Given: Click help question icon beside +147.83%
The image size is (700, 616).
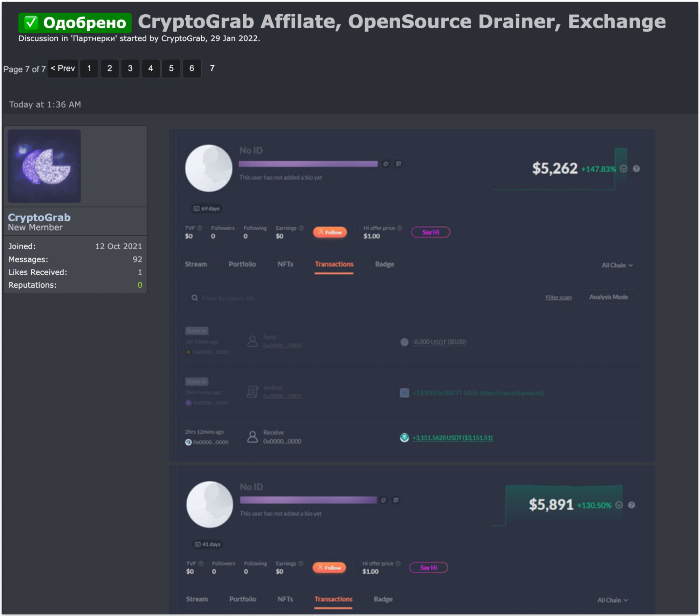Looking at the screenshot, I should pos(636,169).
